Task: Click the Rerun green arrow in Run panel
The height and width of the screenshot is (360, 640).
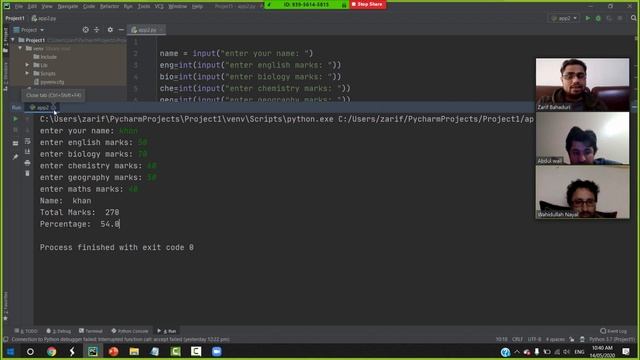Action: (16, 119)
